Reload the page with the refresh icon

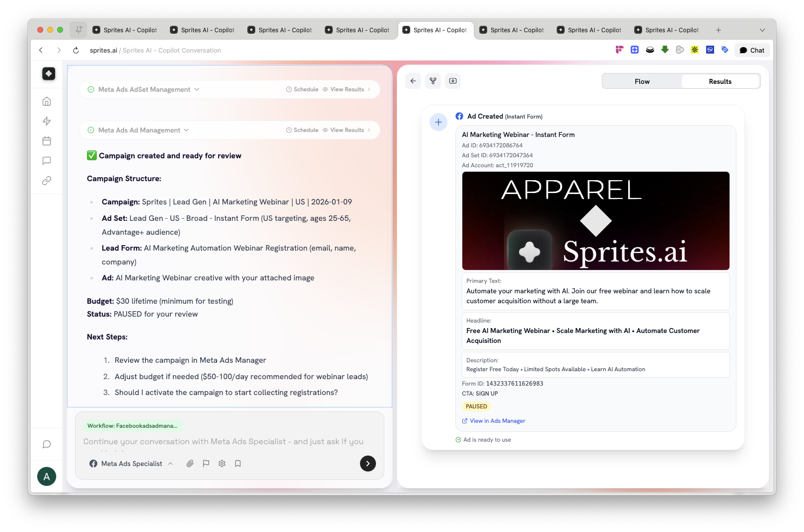pyautogui.click(x=76, y=50)
